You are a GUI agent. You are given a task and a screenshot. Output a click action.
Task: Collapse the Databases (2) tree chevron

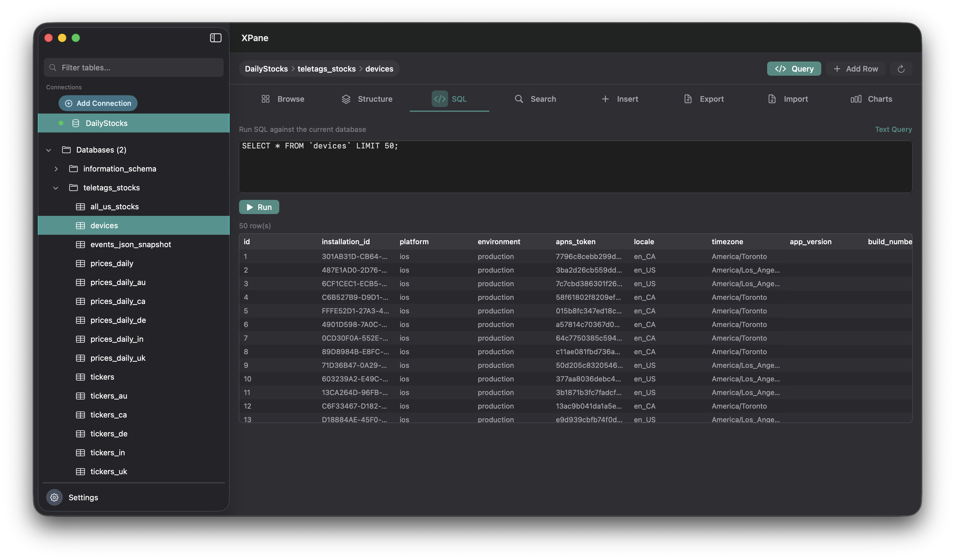(x=49, y=150)
